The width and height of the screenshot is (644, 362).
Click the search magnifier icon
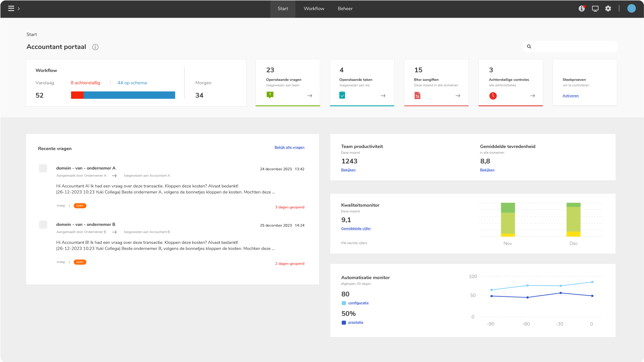[x=529, y=46]
